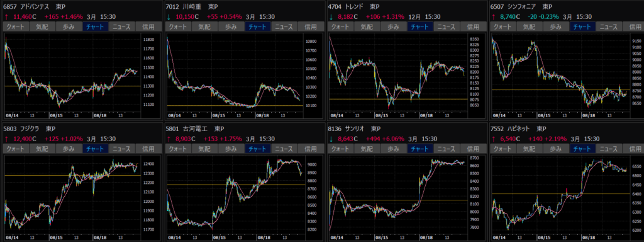The image size is (644, 242).
Task: Select チャート tab in フジクラ panel
Action: point(96,148)
